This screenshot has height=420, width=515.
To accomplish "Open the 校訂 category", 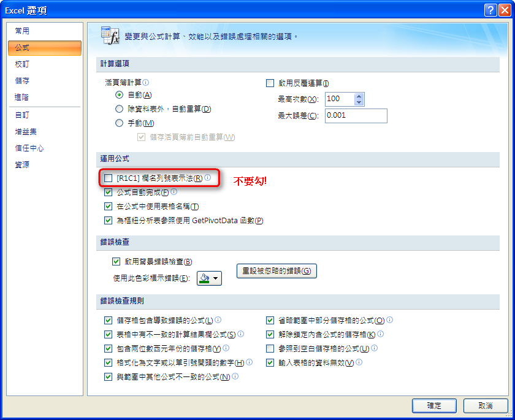I will [44, 64].
